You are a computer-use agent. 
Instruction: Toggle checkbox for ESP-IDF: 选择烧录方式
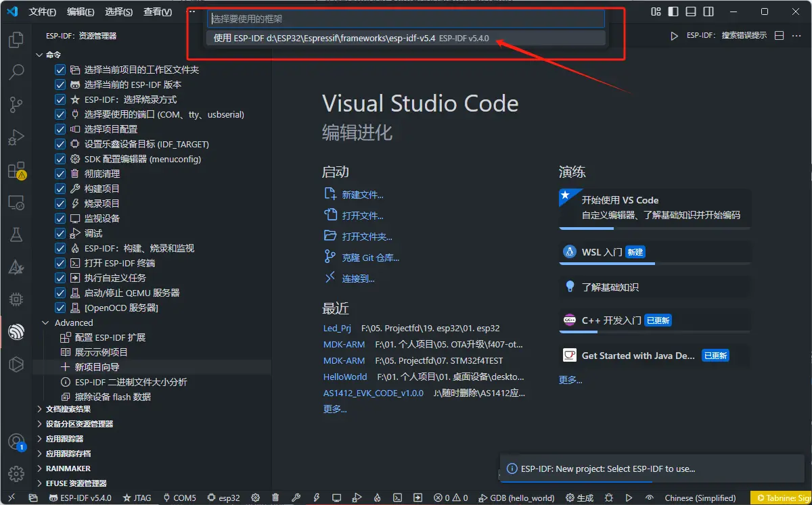pyautogui.click(x=60, y=99)
